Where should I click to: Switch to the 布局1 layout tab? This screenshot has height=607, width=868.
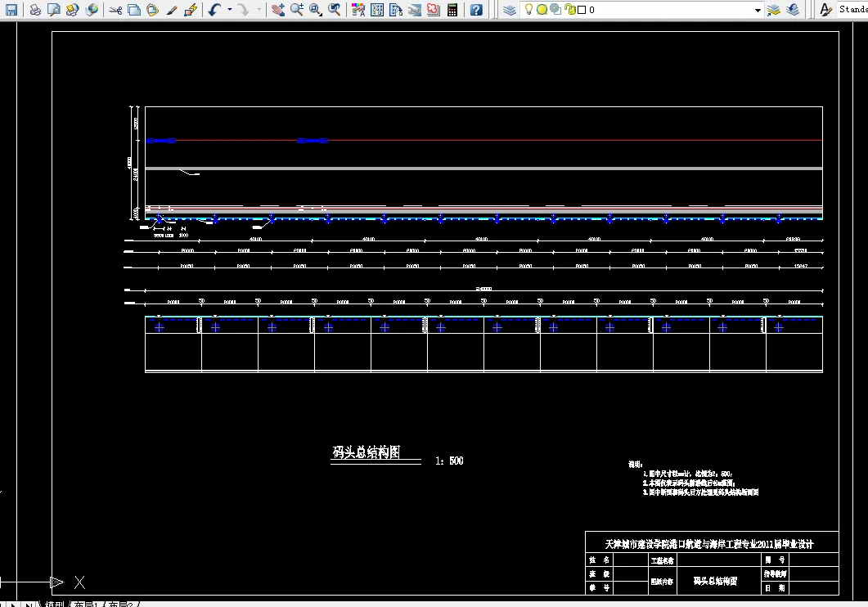(x=87, y=604)
